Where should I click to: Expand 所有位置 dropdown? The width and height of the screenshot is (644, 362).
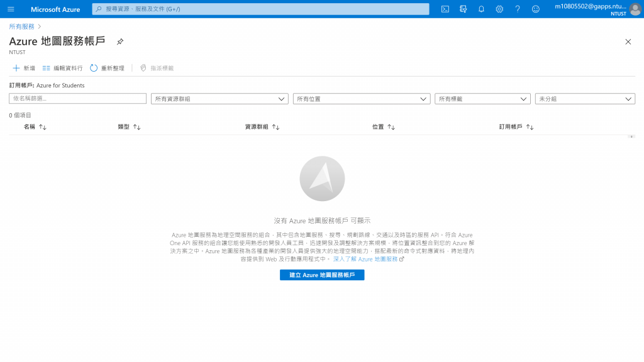click(x=362, y=99)
